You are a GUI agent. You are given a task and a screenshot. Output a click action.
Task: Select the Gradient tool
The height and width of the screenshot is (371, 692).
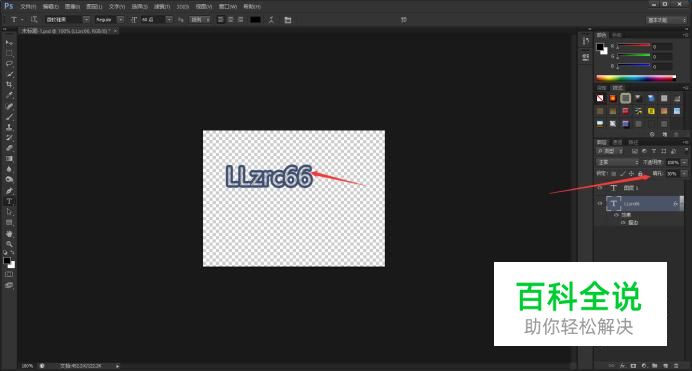click(x=9, y=159)
